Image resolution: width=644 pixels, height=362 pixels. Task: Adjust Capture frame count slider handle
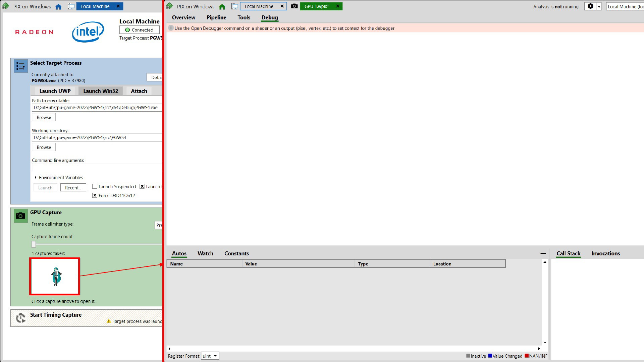(34, 244)
